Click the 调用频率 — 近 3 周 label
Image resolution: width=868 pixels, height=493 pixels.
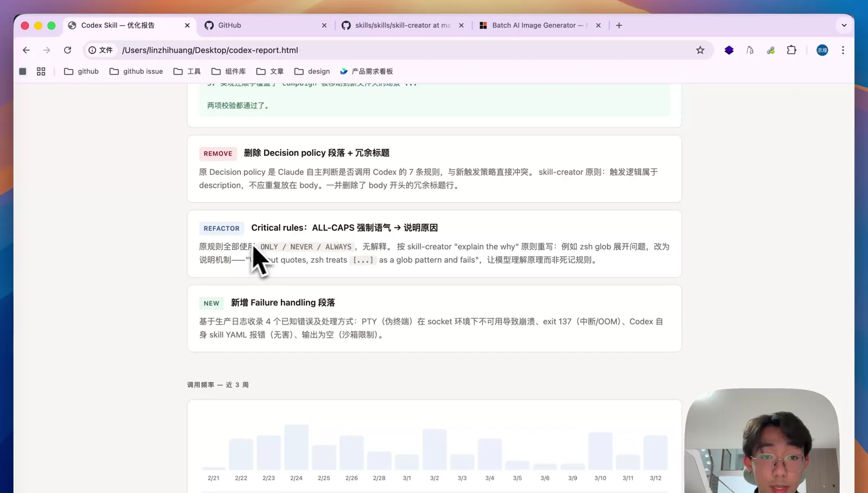(218, 385)
